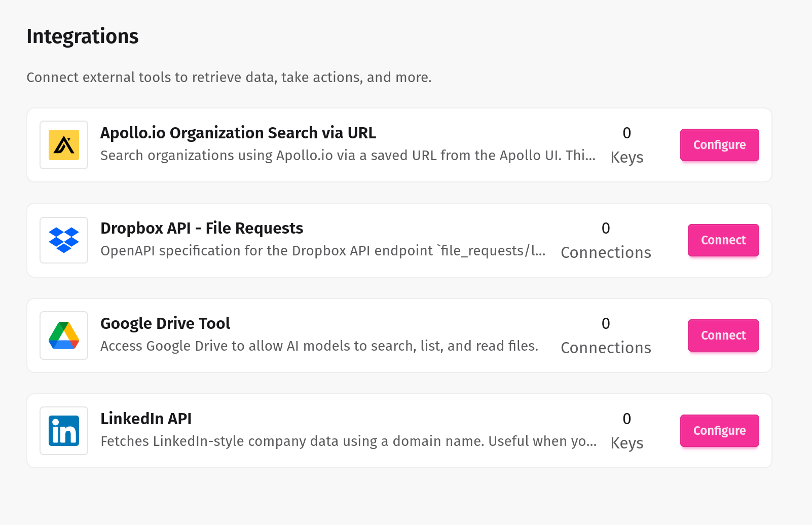Click the Keys count for Apollo.io
Screen dimensions: 812x525
(x=626, y=145)
